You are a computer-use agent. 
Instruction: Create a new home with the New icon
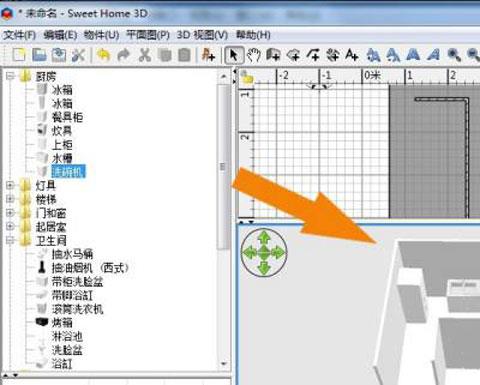coord(19,55)
